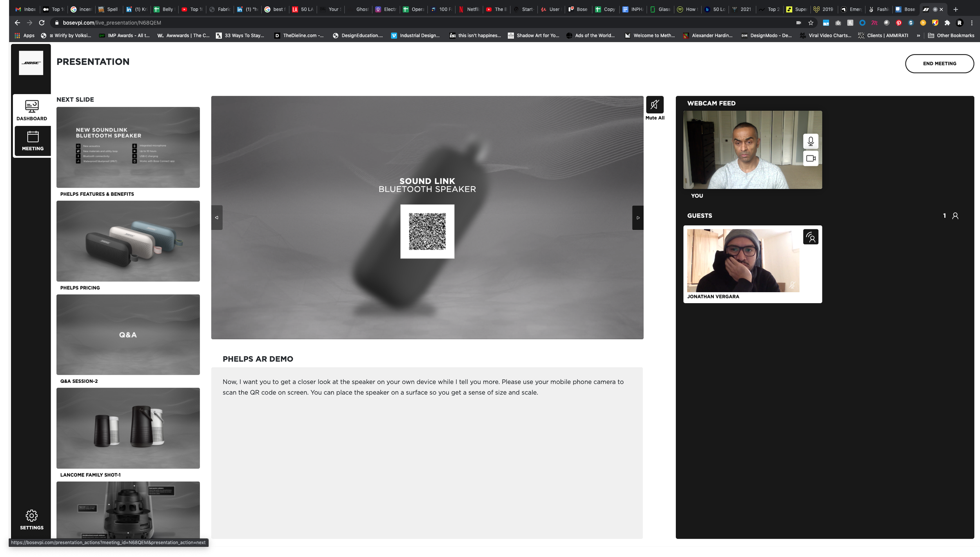Open Chrome three-dot menu
980x557 pixels.
click(972, 23)
